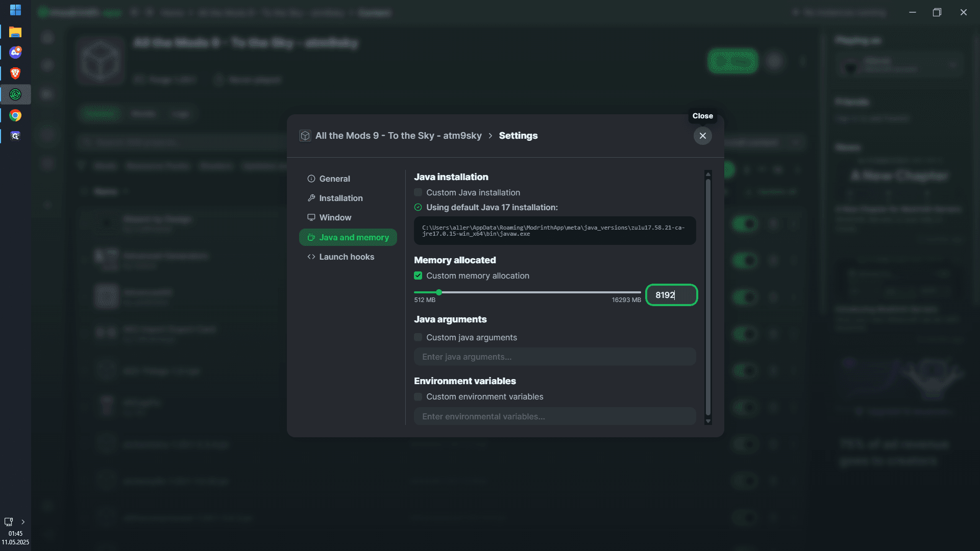Restore down the Modrinth app window

coord(937,12)
